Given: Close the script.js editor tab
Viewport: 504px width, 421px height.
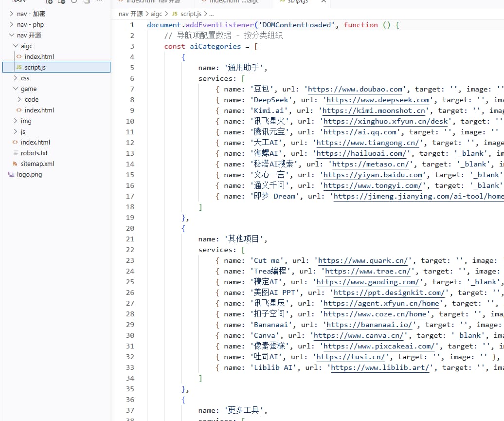Looking at the screenshot, I should click(324, 1).
